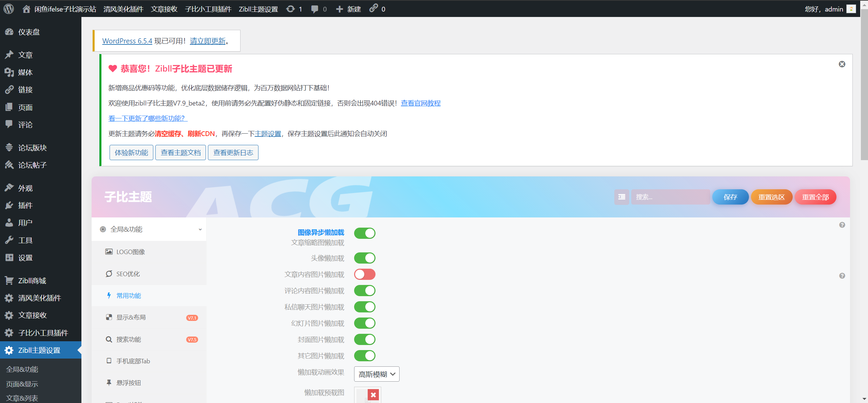Enable 文章内容图片懒加载 toggle

coord(365,274)
